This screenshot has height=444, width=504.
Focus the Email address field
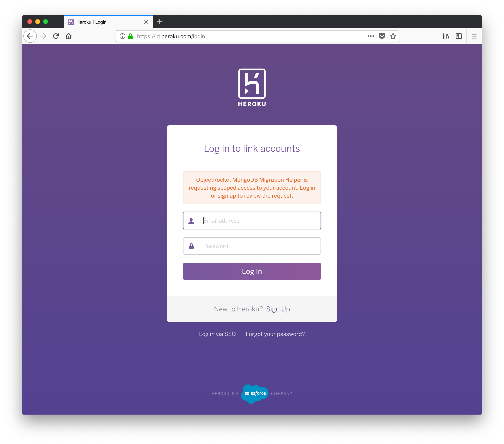(x=252, y=221)
